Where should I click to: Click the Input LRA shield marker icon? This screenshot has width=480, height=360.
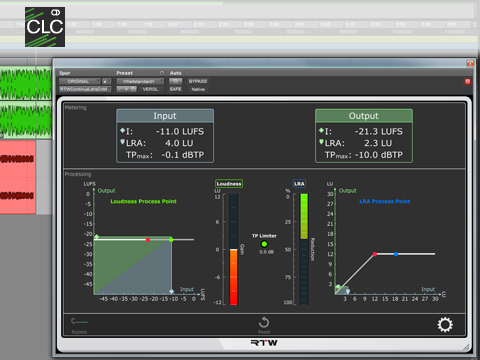(x=122, y=142)
